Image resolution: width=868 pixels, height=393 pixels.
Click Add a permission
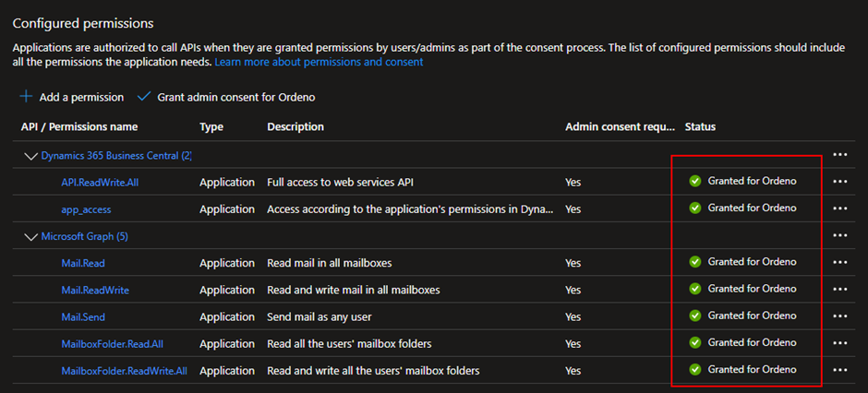click(81, 97)
